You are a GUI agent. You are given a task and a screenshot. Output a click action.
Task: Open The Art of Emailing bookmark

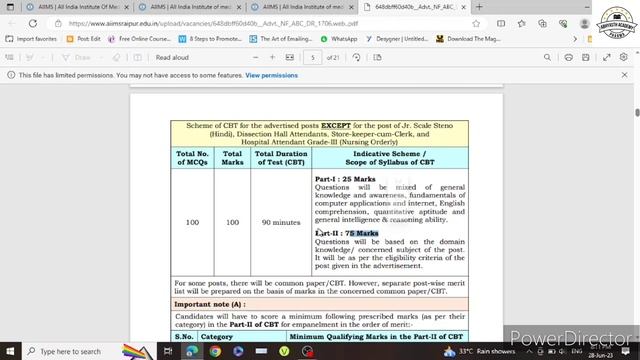281,39
